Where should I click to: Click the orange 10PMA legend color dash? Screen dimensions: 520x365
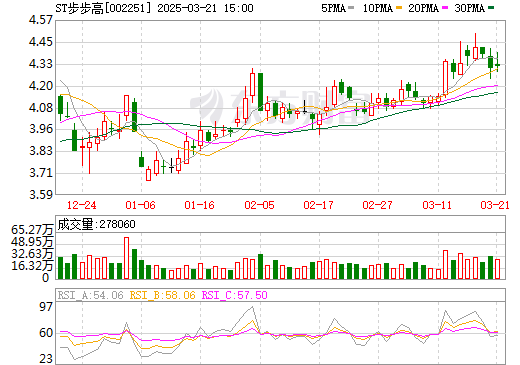(x=399, y=7)
